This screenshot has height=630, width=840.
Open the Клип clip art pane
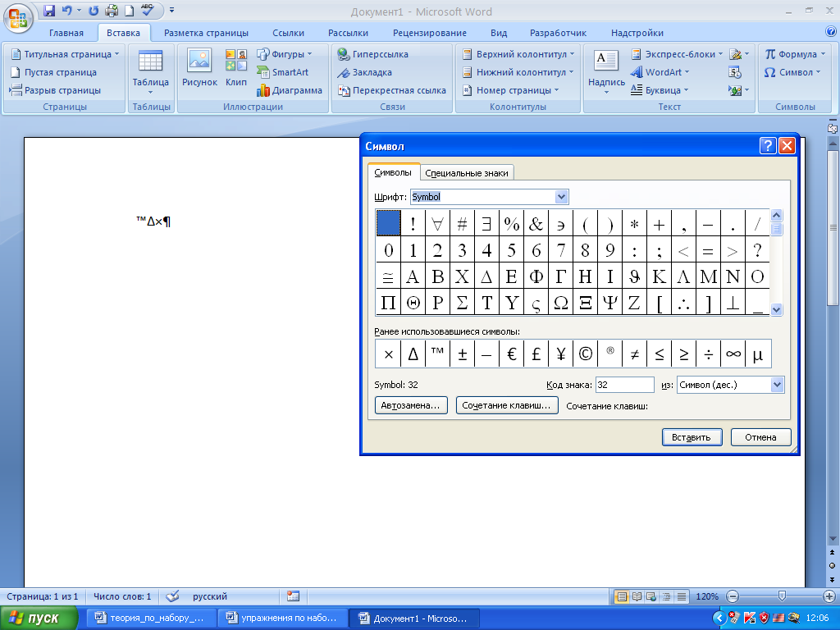tap(236, 67)
